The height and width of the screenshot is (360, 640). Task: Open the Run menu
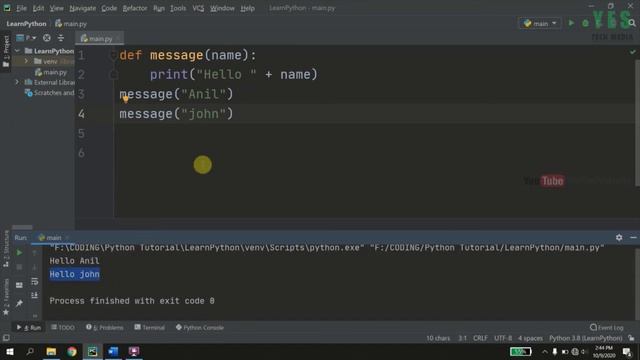click(x=159, y=8)
